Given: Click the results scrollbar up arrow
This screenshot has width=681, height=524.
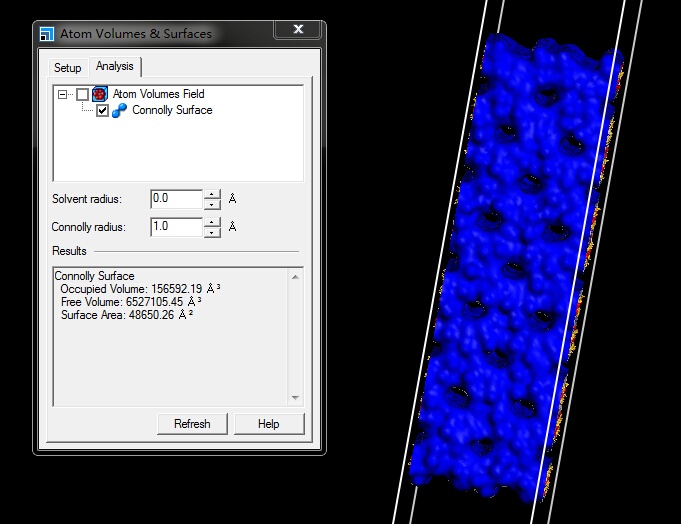Looking at the screenshot, I should 295,277.
